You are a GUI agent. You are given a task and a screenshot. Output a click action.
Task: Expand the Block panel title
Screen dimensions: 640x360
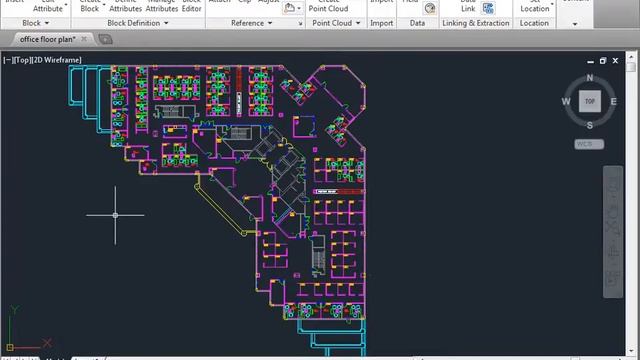point(36,23)
